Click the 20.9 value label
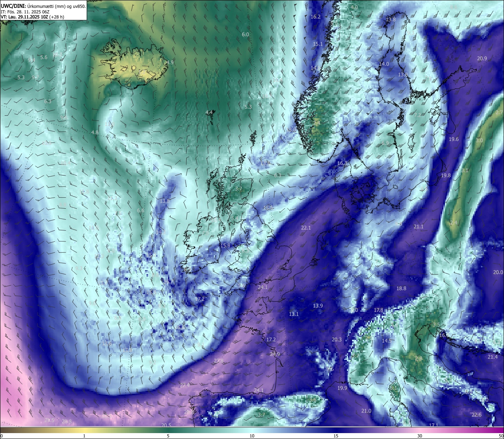This screenshot has height=439, width=504. [482, 58]
